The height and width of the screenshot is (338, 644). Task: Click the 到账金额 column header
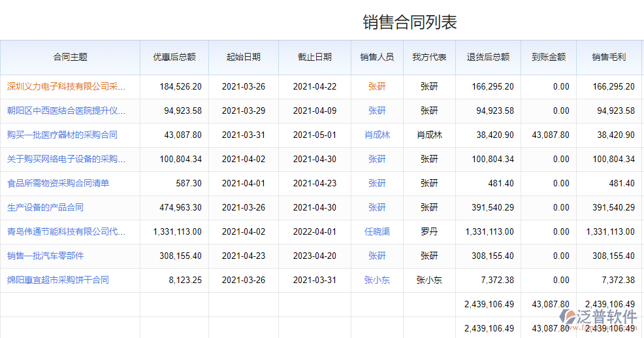[549, 58]
